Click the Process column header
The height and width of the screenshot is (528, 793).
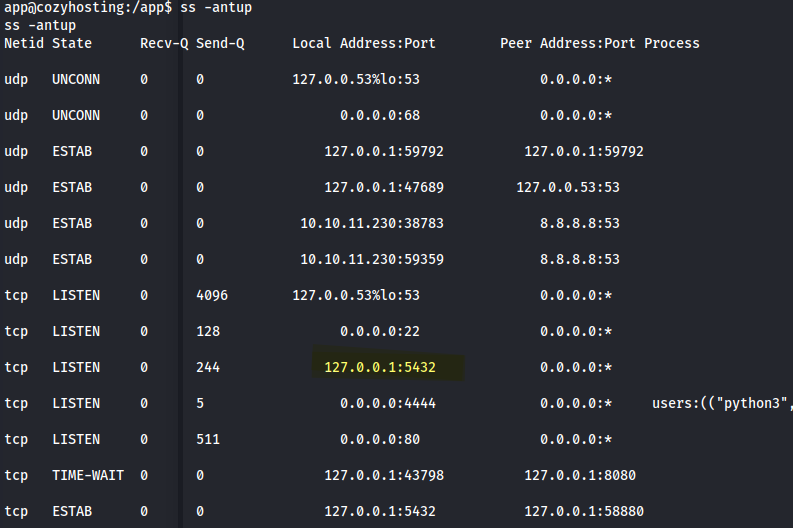(x=672, y=43)
